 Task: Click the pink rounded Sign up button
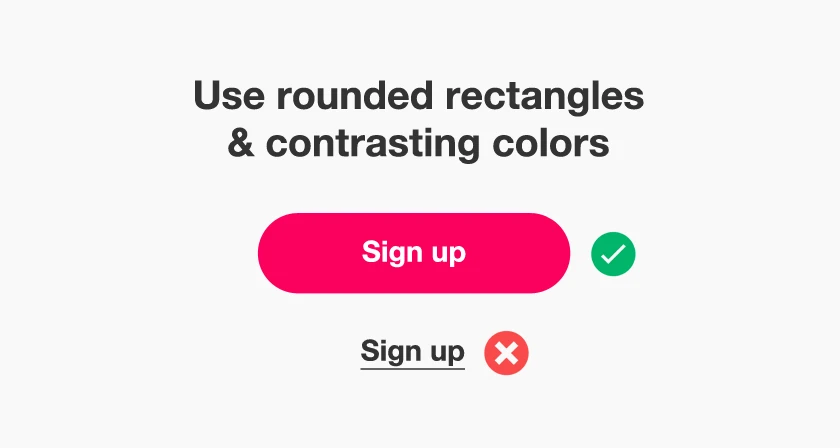point(413,253)
